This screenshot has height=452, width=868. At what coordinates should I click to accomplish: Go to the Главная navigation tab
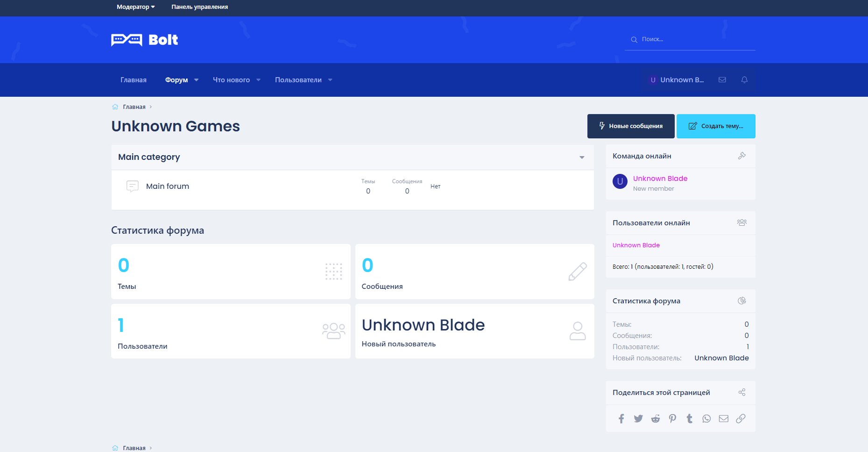click(x=134, y=80)
